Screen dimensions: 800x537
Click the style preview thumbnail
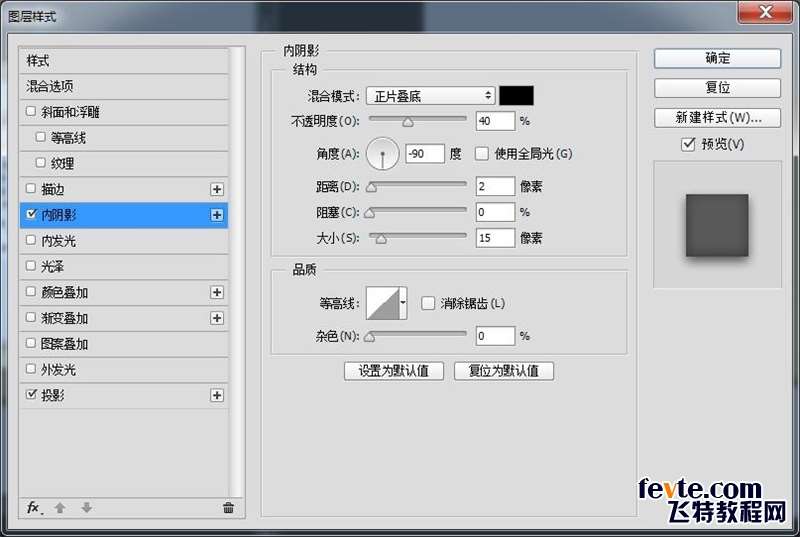tap(717, 225)
